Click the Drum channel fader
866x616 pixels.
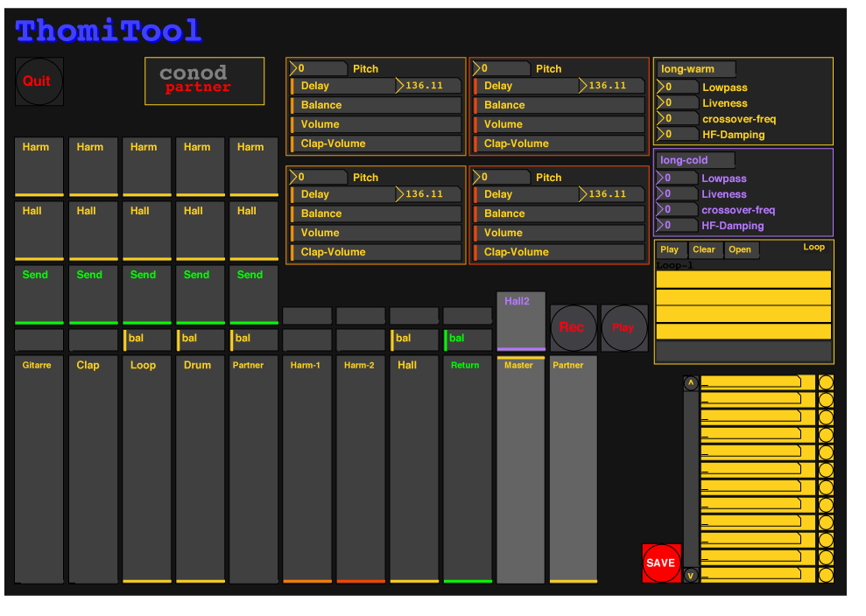tap(201, 470)
